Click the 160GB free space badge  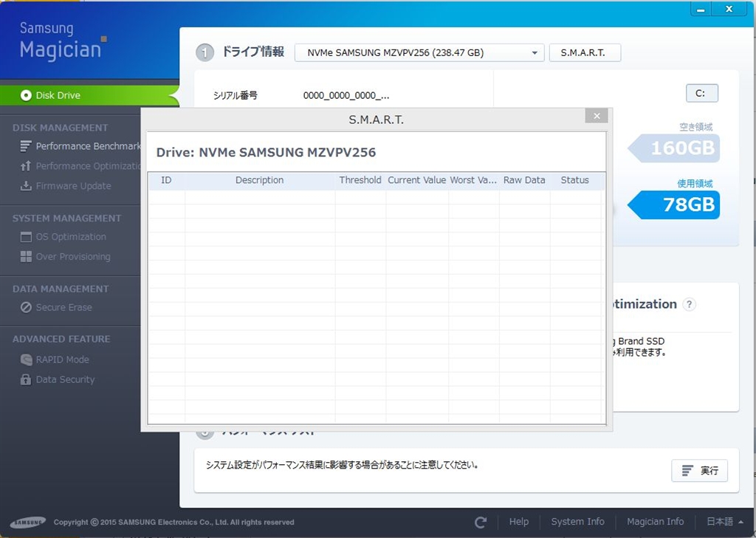click(x=674, y=148)
